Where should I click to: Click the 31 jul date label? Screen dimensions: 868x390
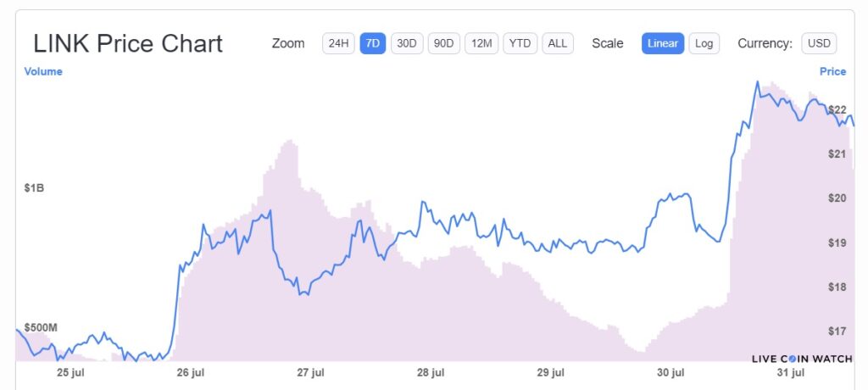coord(791,373)
